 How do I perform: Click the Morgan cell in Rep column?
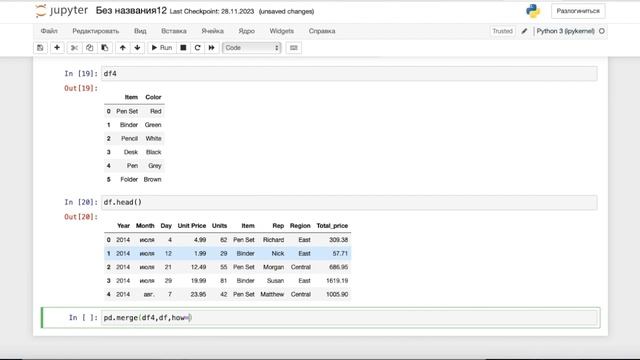[x=273, y=267]
